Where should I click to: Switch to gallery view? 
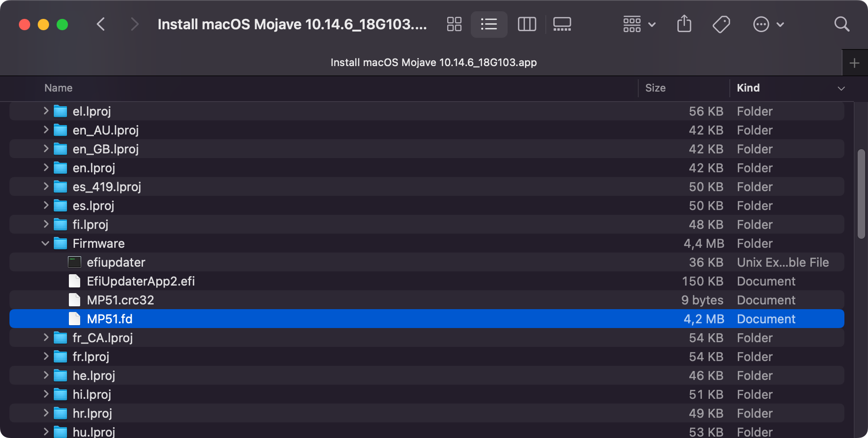(562, 24)
